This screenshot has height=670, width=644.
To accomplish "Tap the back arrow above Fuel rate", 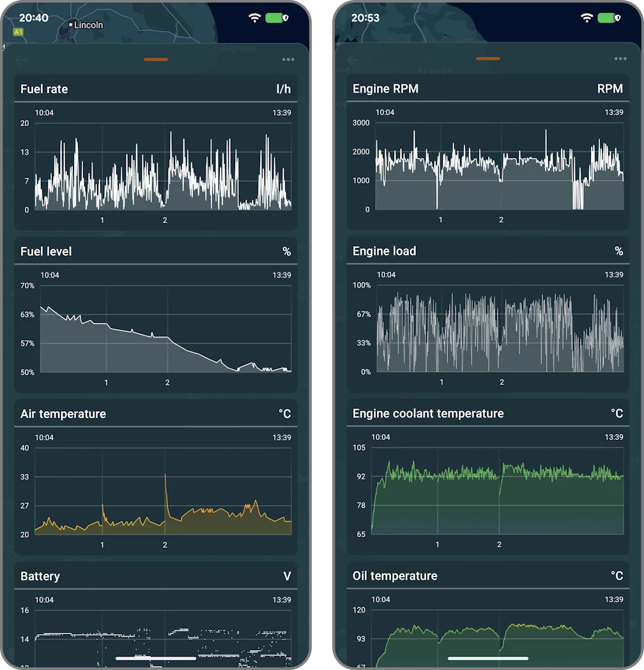I will click(21, 61).
